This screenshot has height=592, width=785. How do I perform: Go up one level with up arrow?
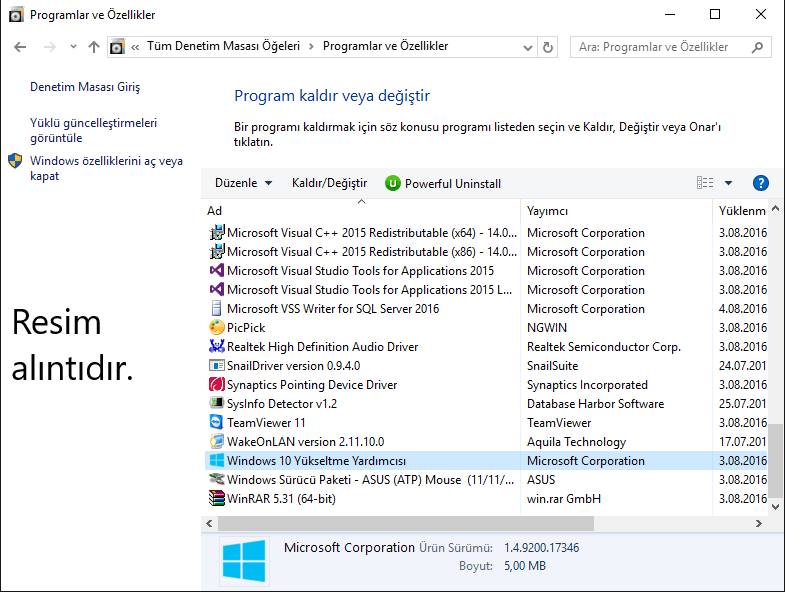click(x=94, y=47)
